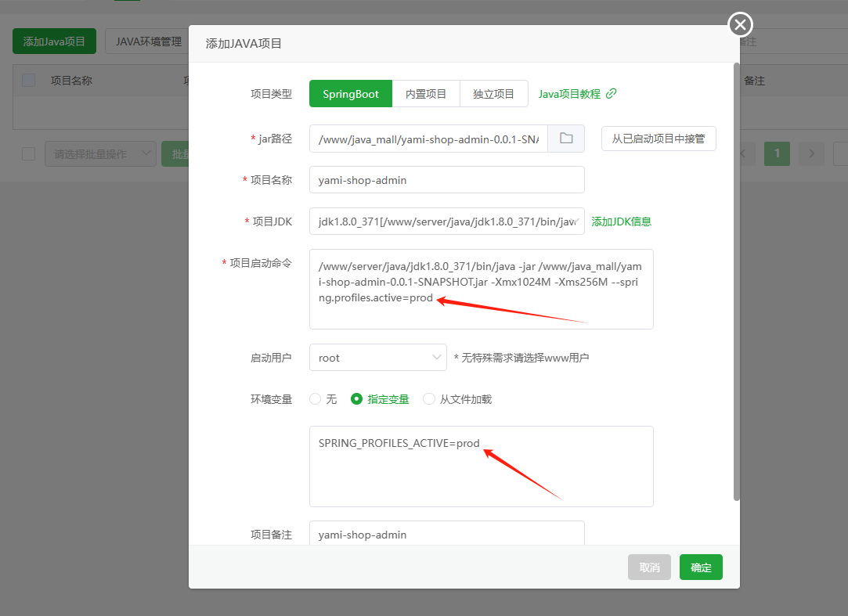The height and width of the screenshot is (616, 848).
Task: Tick the checkbox beside batch operations
Action: (28, 153)
